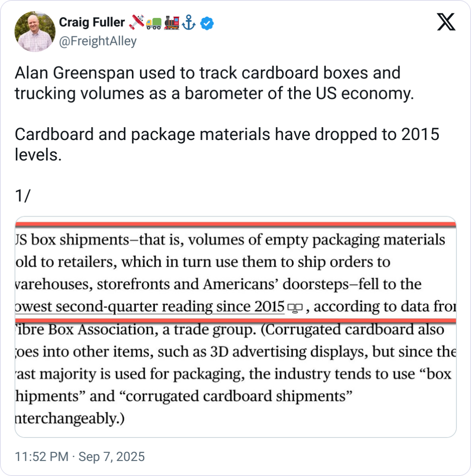Open the "Craig Fuller" display name

[x=92, y=22]
